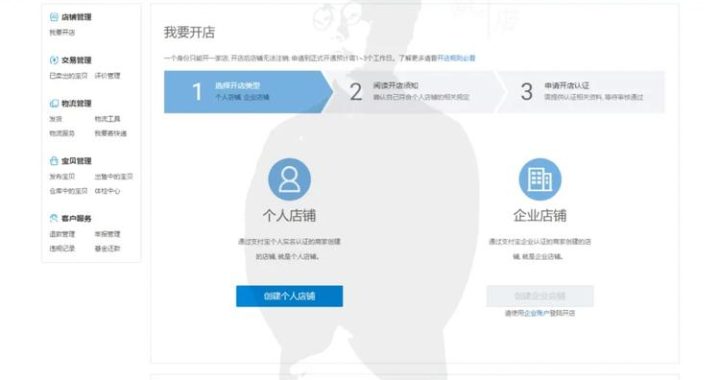Screen dimensions: 720x380
Task: Select step 1 选择开店类型
Action: 248,92
